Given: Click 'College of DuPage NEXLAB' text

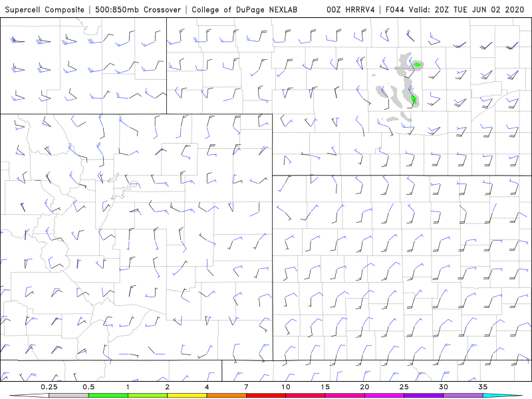Looking at the screenshot, I should click(x=244, y=10).
